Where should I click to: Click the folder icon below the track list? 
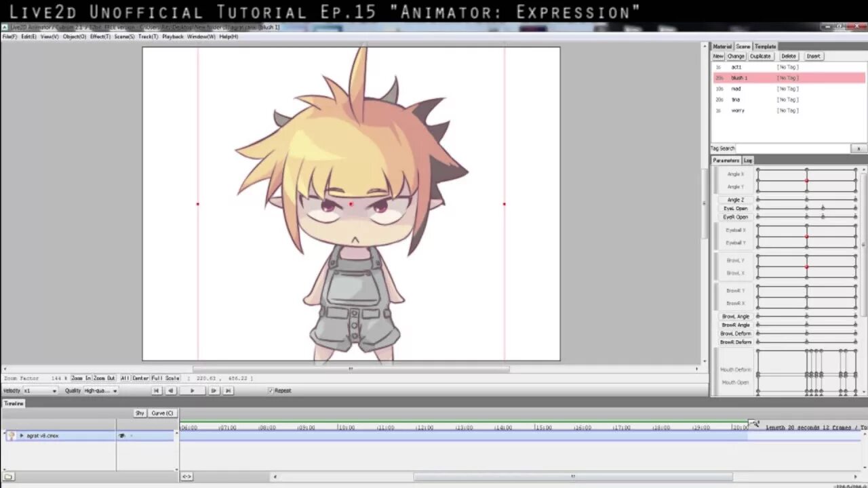(8, 476)
